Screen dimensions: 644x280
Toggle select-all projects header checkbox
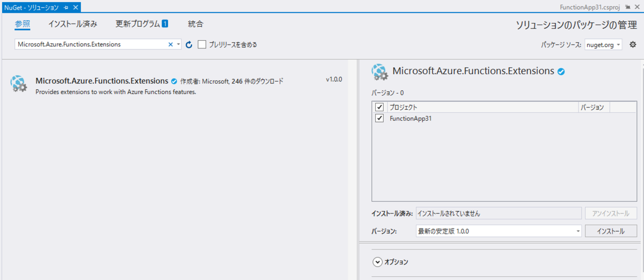pos(379,107)
